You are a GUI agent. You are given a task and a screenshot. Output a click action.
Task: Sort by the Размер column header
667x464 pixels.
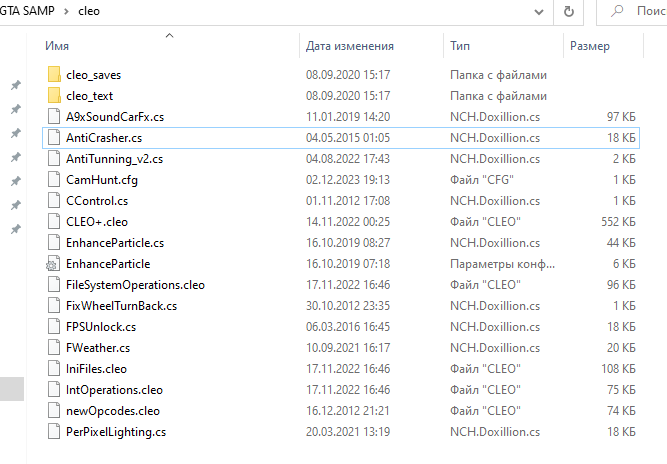click(x=590, y=46)
